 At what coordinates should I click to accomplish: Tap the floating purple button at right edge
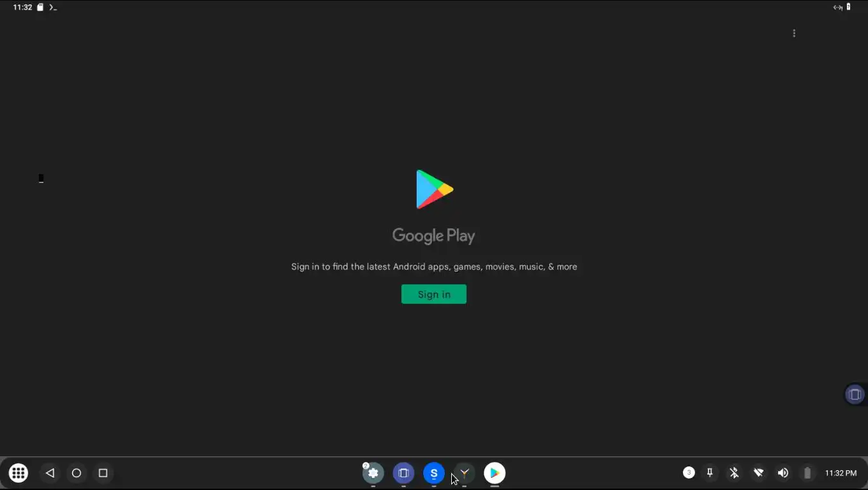point(855,394)
